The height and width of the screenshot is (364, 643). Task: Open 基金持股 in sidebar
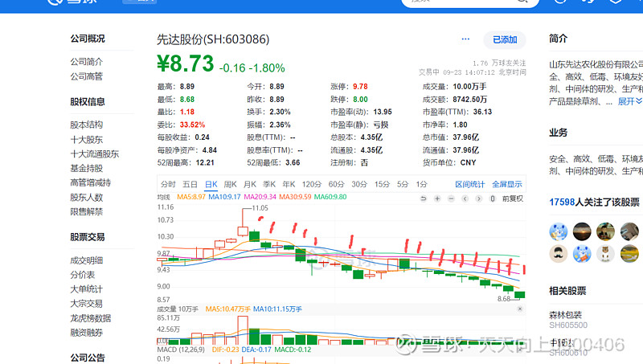click(x=87, y=168)
